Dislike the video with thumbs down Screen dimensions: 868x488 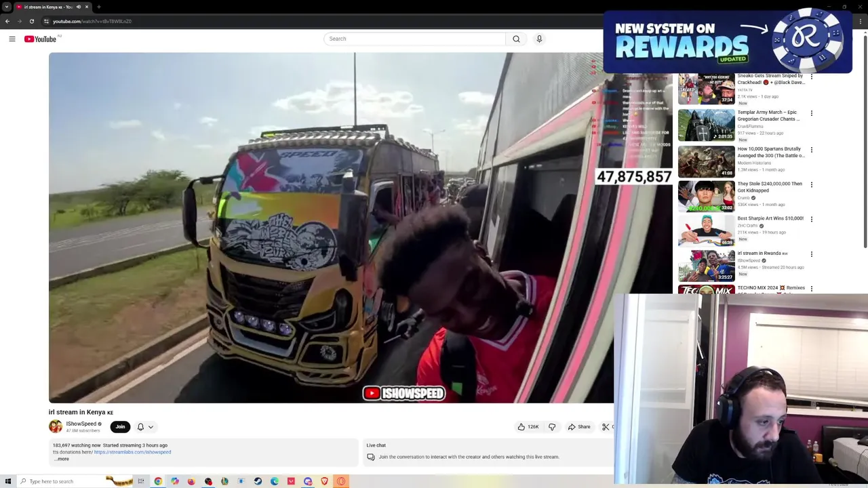point(552,427)
